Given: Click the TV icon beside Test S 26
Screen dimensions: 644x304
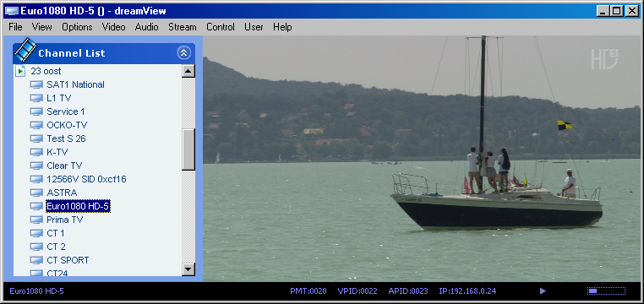Looking at the screenshot, I should tap(36, 139).
